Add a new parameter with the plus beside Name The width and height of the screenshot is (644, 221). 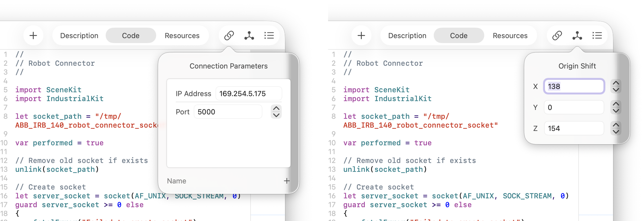click(x=287, y=181)
